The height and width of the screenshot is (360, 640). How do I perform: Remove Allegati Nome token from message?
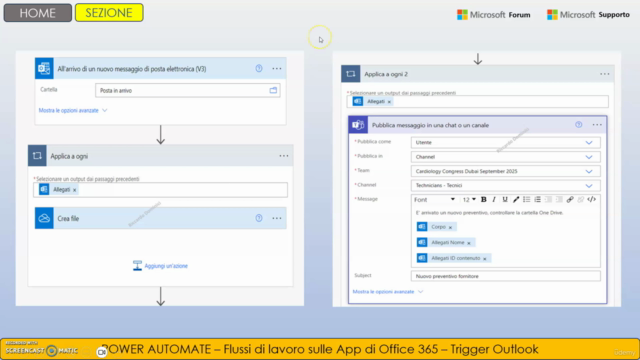(x=469, y=243)
